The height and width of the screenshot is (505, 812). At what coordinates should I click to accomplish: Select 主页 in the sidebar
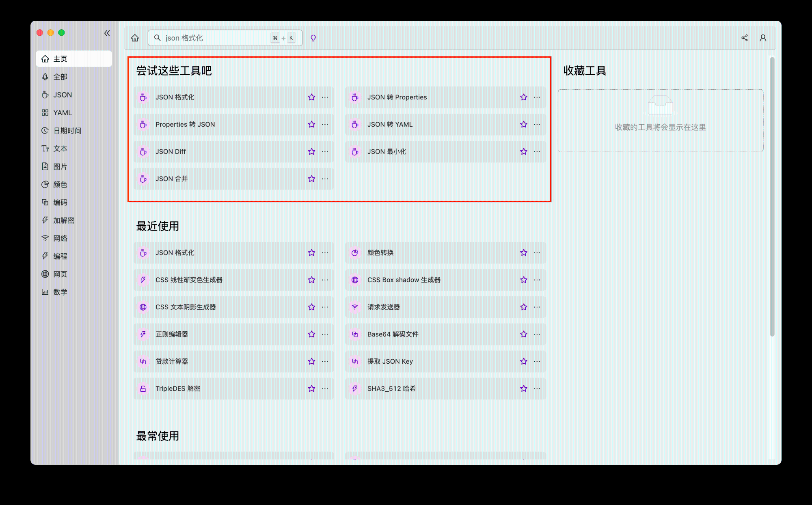[74, 59]
